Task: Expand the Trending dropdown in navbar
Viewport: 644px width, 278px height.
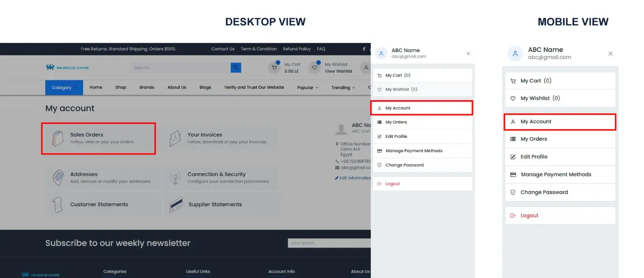Action: pos(343,87)
